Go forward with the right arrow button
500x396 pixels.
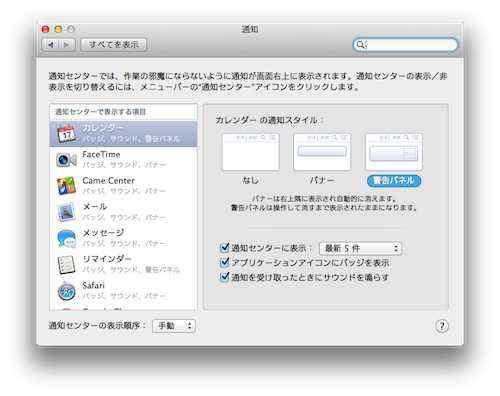pyautogui.click(x=67, y=45)
